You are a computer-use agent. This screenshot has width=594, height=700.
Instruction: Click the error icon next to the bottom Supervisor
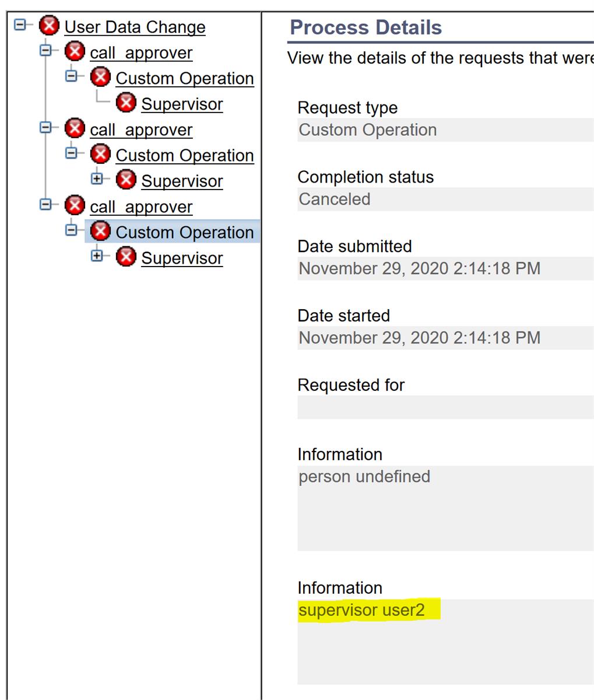[x=126, y=257]
